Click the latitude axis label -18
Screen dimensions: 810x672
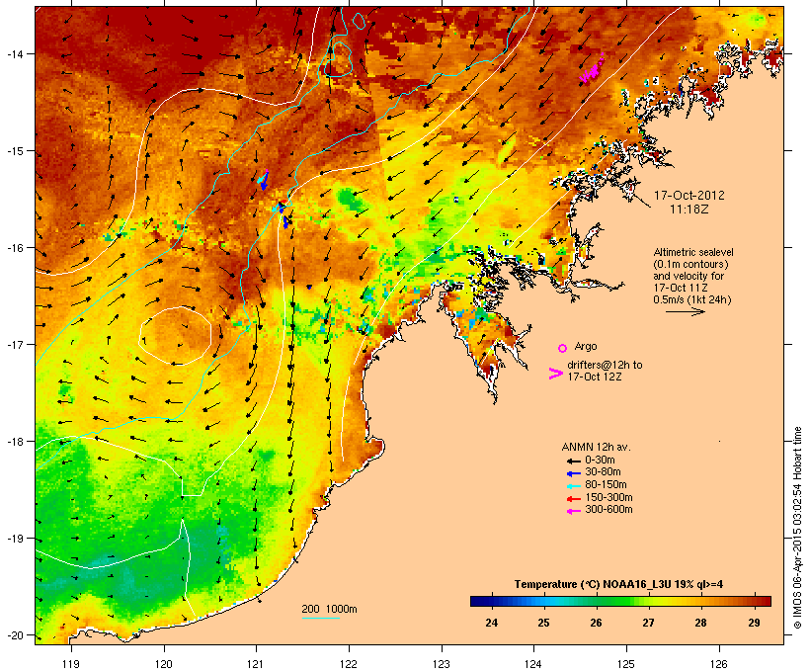[14, 442]
